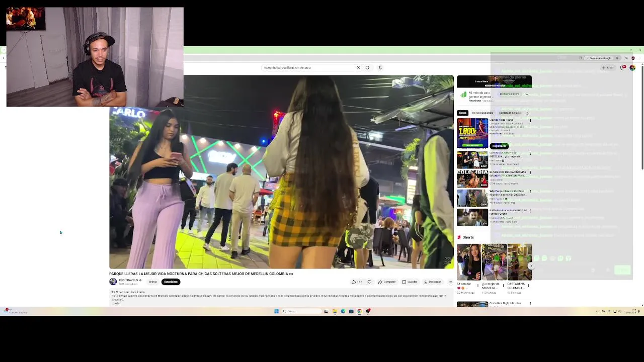644x362 pixels.
Task: Click the Comienza ahora ad button
Action: pyautogui.click(x=509, y=94)
